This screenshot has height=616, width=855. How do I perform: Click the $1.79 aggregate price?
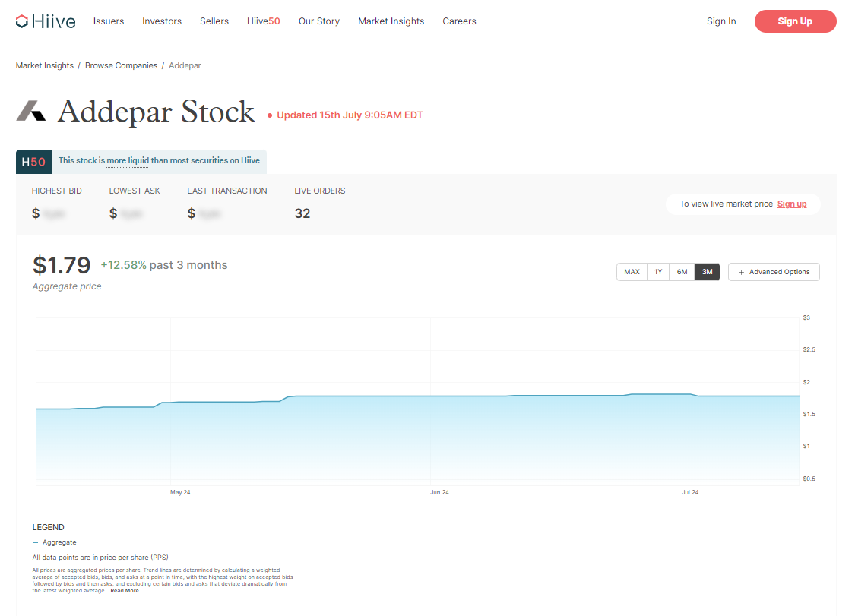(62, 266)
